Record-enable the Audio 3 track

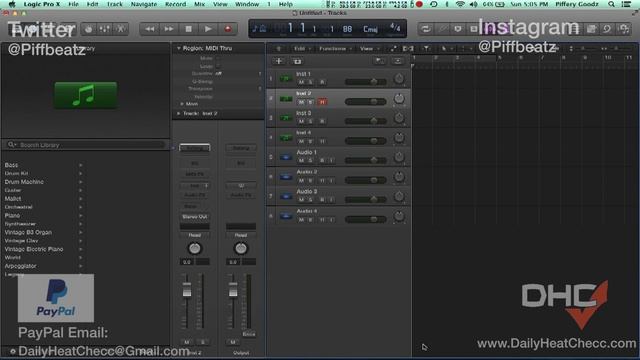click(322, 200)
